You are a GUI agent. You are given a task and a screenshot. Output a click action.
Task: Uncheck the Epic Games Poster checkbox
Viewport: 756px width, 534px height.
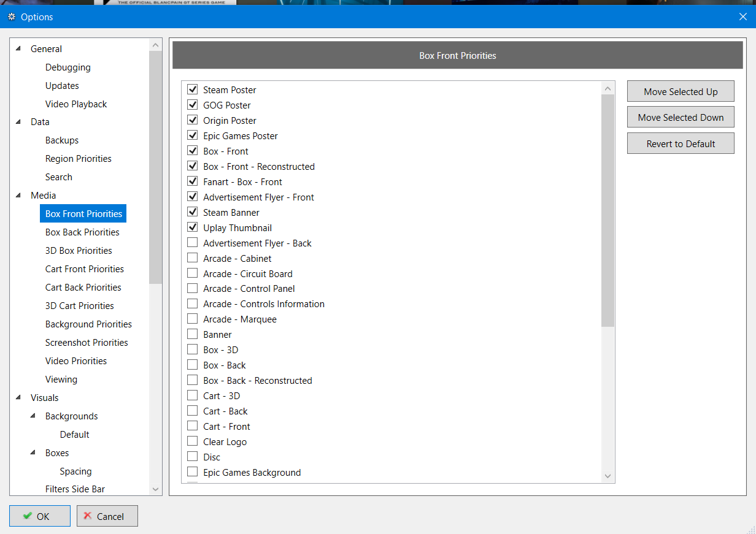(x=192, y=135)
